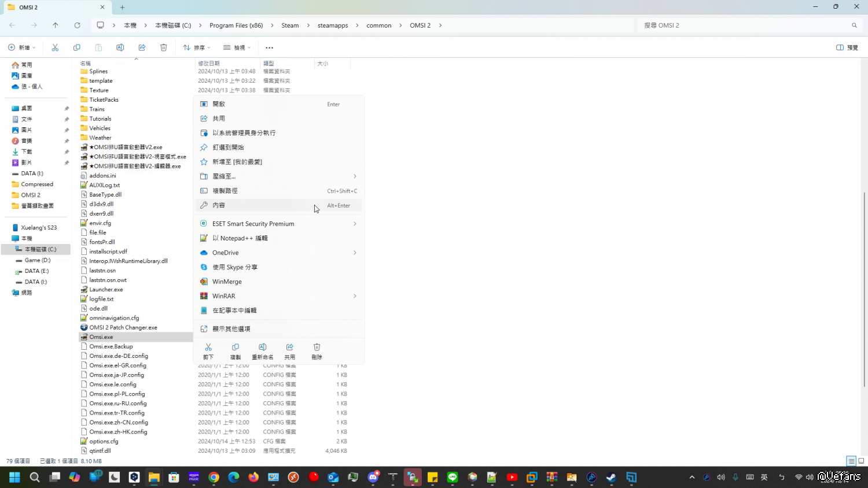868x488 pixels.
Task: Choose WinMerge in the context menu
Action: [279, 282]
